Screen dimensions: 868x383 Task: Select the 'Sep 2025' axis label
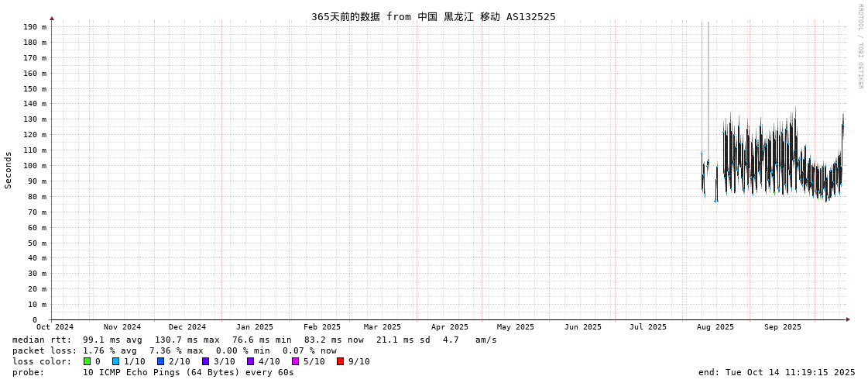tap(783, 327)
